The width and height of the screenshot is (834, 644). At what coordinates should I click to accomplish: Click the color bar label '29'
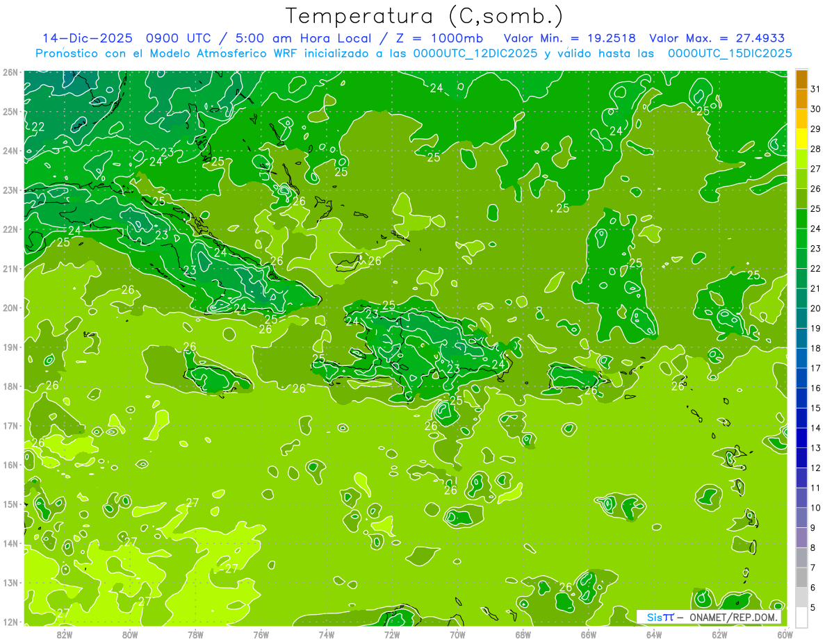click(x=816, y=129)
